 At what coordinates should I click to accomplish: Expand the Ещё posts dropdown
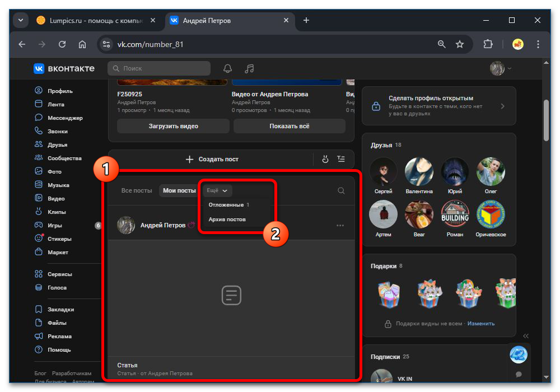click(x=217, y=190)
